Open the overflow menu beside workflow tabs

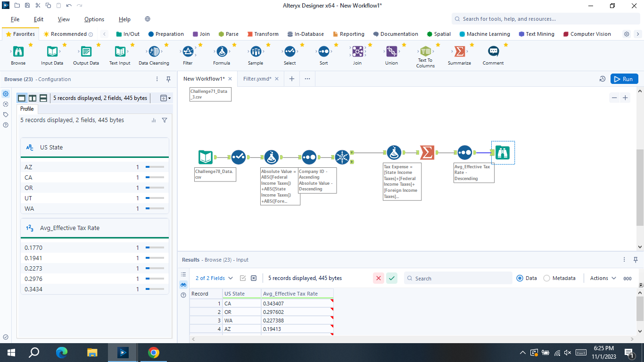point(307,79)
